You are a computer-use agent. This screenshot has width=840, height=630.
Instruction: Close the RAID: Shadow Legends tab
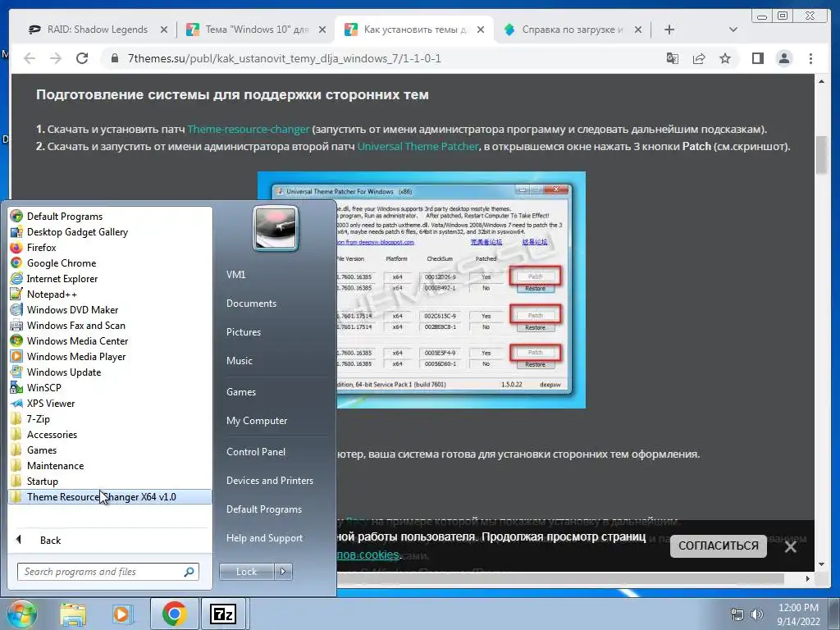164,30
